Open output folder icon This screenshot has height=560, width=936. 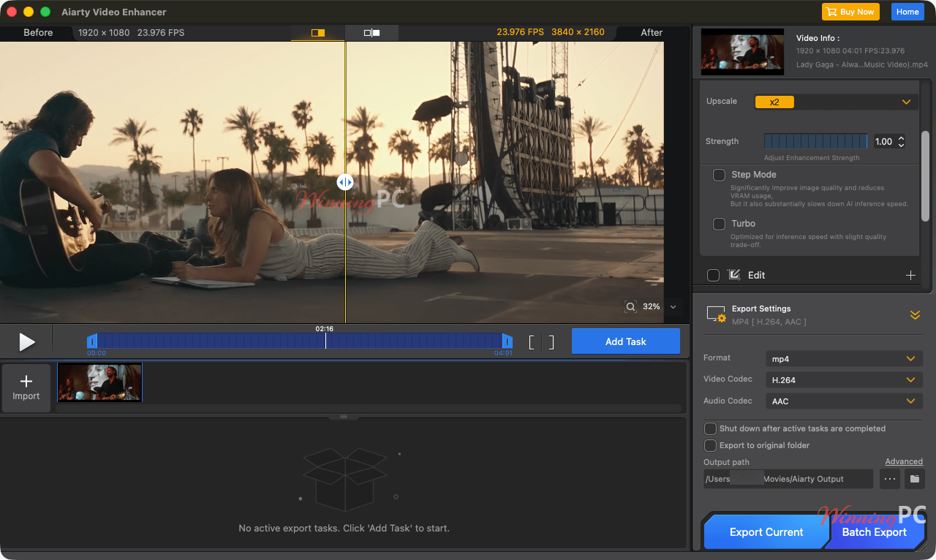(914, 479)
